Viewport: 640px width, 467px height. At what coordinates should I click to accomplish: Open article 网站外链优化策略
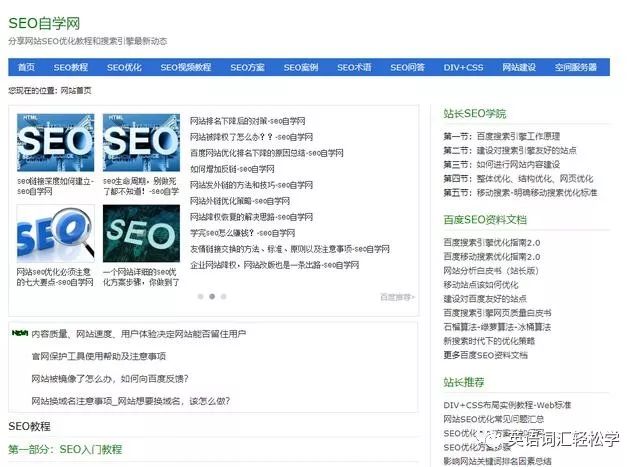(x=240, y=201)
